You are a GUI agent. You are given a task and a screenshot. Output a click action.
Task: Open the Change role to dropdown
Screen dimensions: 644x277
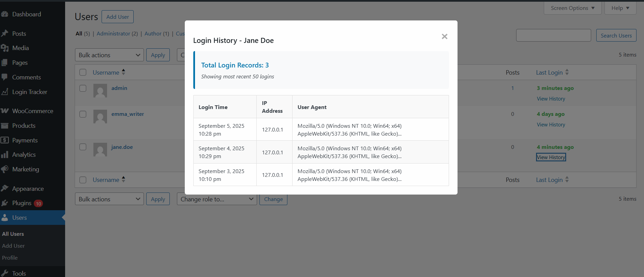[x=216, y=199]
